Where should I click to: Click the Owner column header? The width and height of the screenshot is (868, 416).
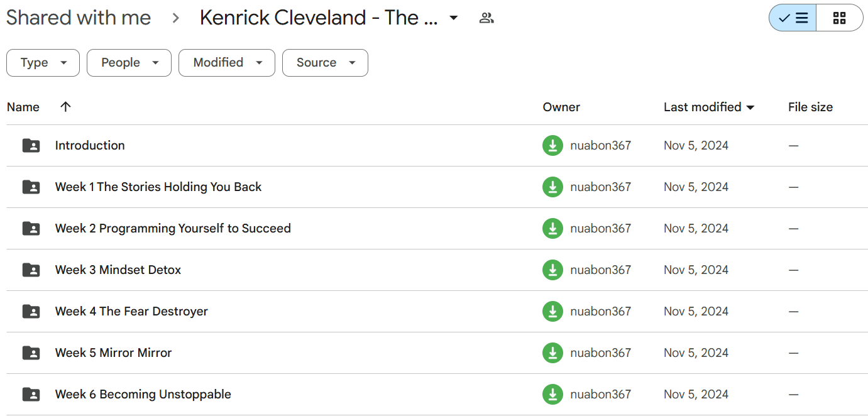(x=561, y=107)
